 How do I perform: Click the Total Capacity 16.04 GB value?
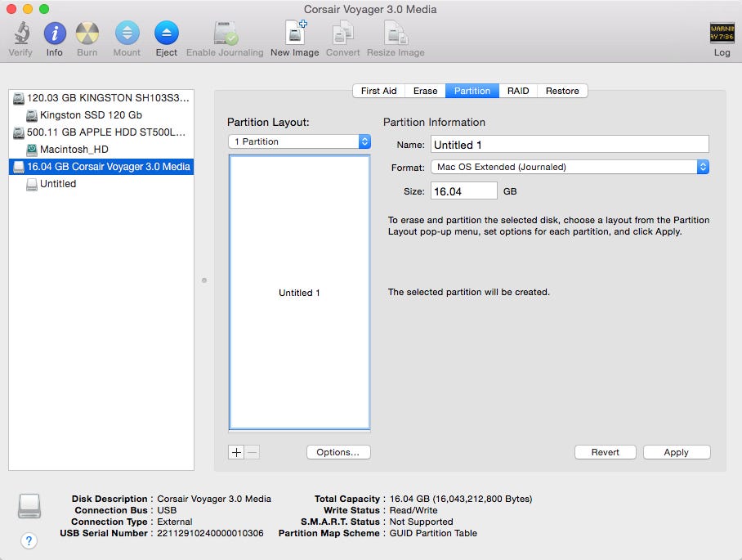click(461, 499)
